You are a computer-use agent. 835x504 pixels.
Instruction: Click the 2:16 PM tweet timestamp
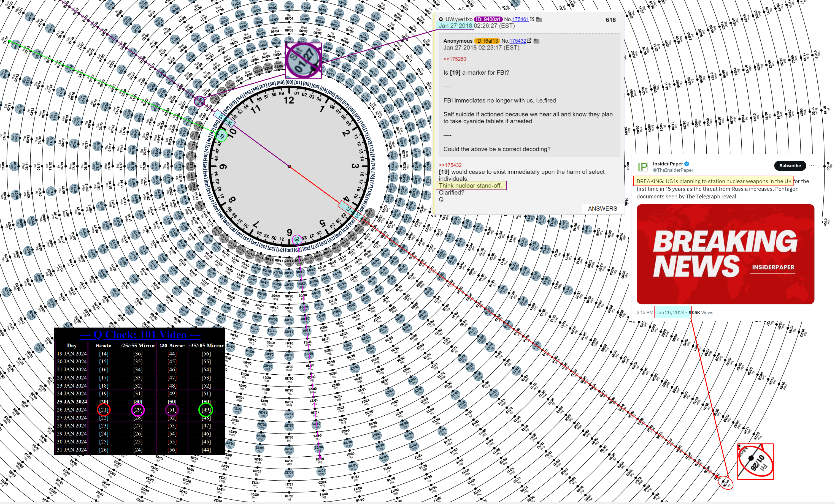pyautogui.click(x=645, y=312)
